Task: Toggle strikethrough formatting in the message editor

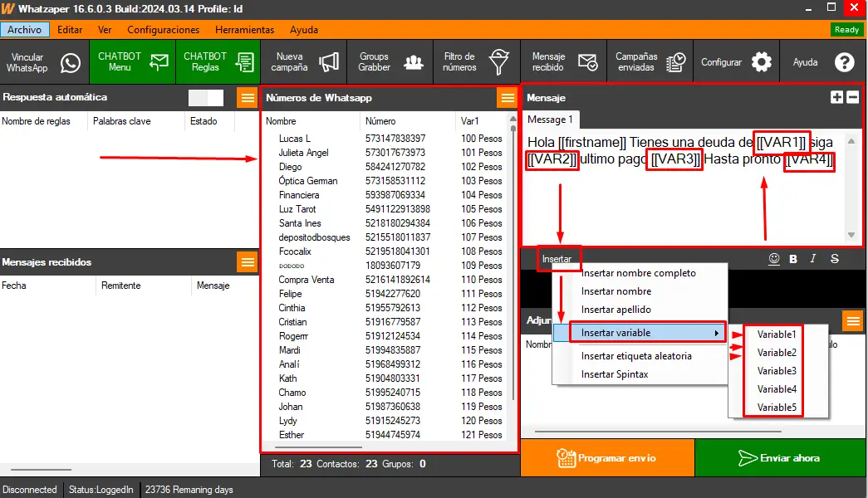Action: 835,259
